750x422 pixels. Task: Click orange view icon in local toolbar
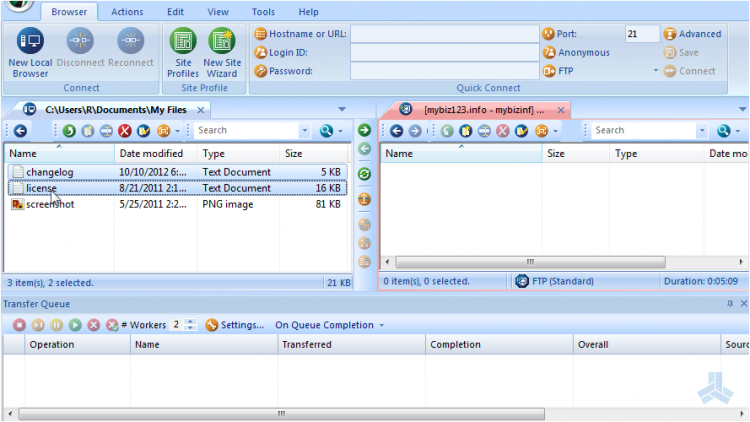coord(163,131)
